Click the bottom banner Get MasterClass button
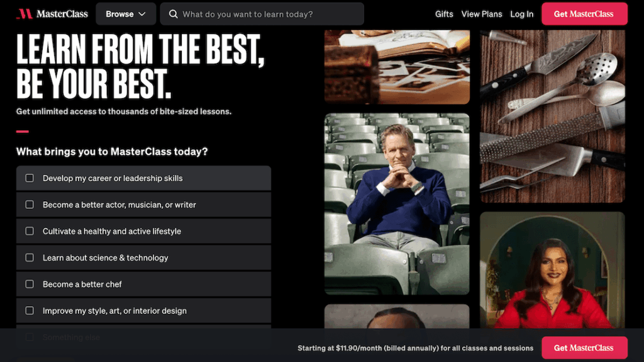This screenshot has width=644, height=362. [584, 348]
